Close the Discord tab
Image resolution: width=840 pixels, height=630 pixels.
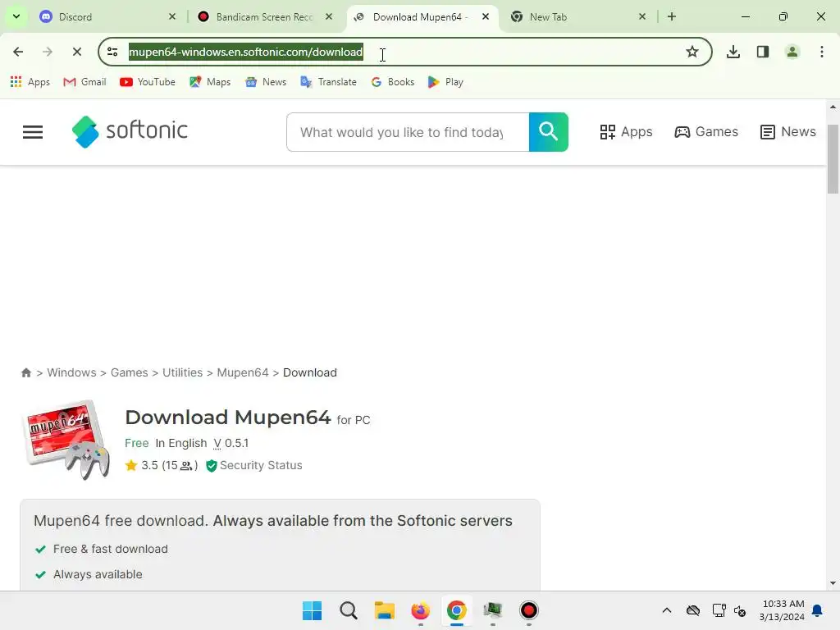pyautogui.click(x=172, y=16)
